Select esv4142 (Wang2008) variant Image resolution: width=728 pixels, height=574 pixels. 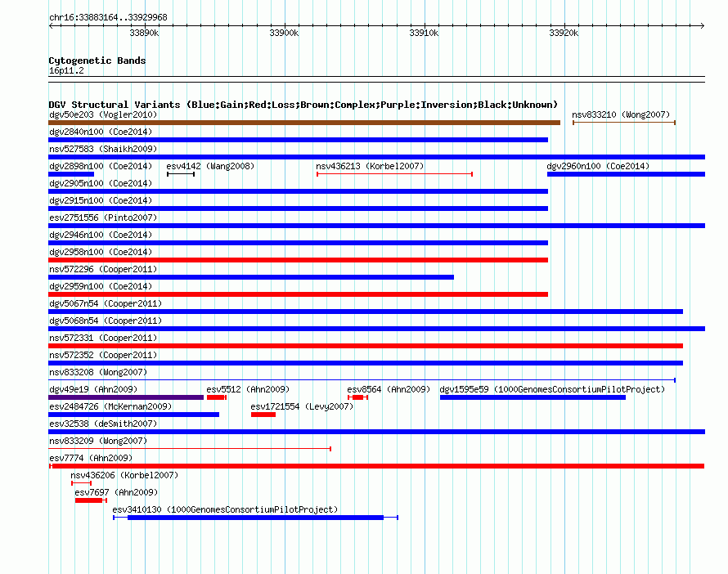[181, 174]
